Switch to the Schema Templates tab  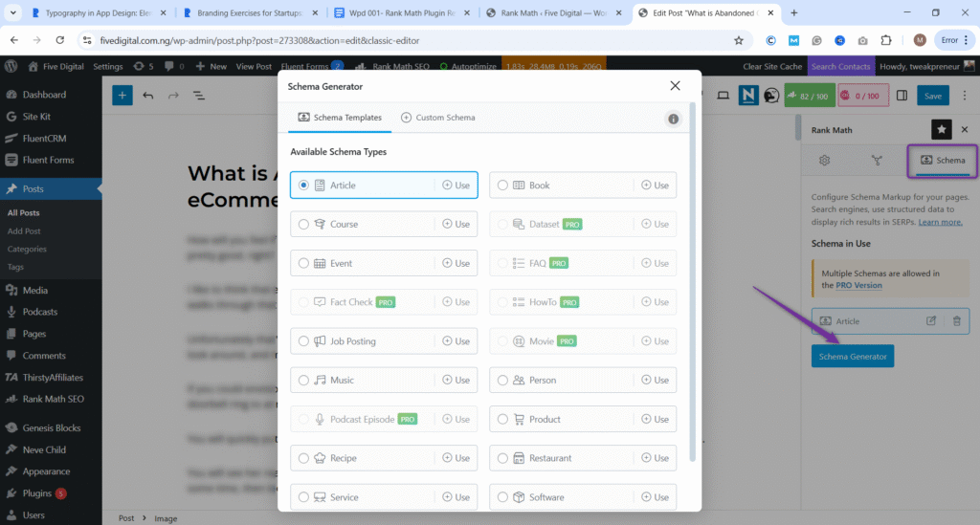point(340,118)
